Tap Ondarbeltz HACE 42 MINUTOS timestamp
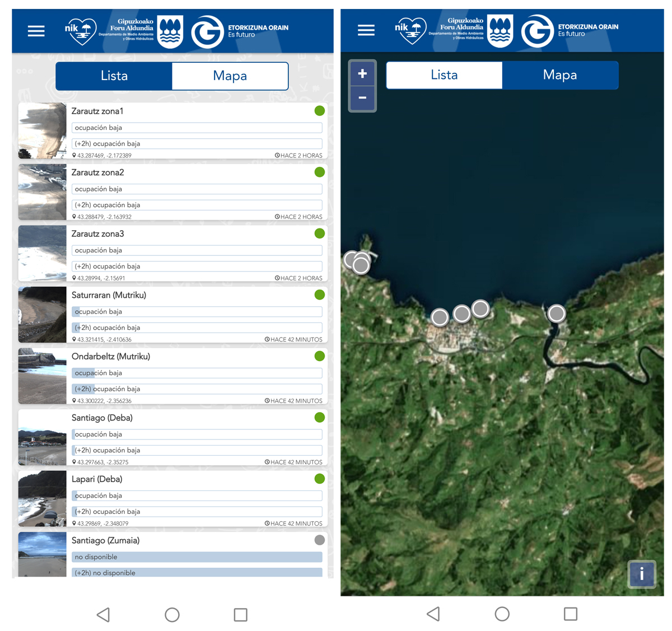This screenshot has height=631, width=672. click(x=293, y=401)
